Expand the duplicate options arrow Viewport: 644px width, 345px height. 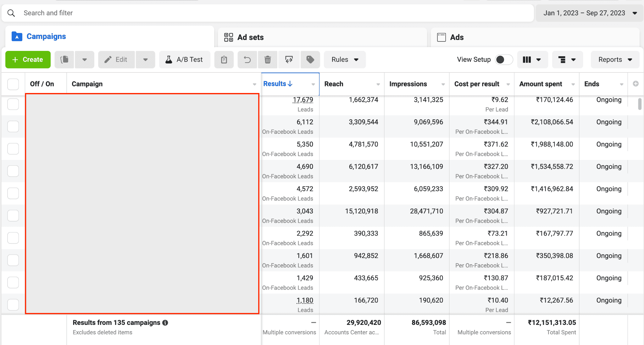pyautogui.click(x=84, y=59)
